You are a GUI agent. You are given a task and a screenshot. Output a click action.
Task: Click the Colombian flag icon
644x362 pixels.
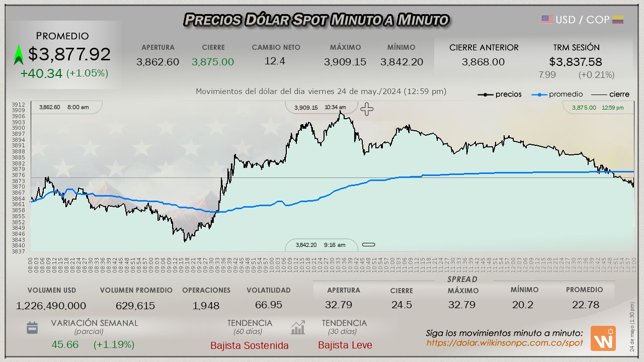[x=618, y=20]
